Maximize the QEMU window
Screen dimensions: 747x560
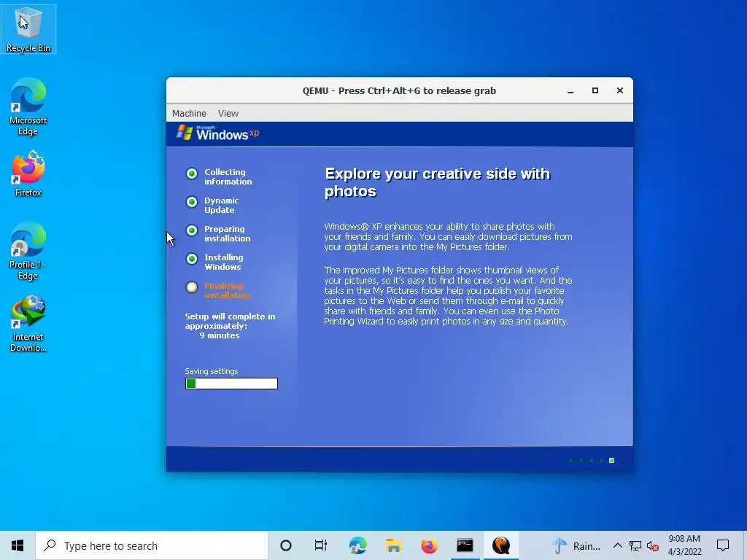click(595, 90)
